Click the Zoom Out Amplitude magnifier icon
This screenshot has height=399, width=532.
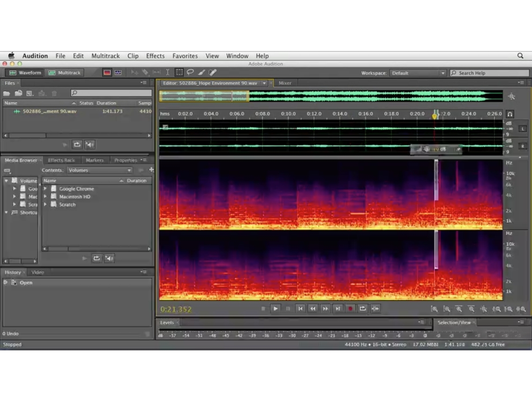click(x=447, y=309)
